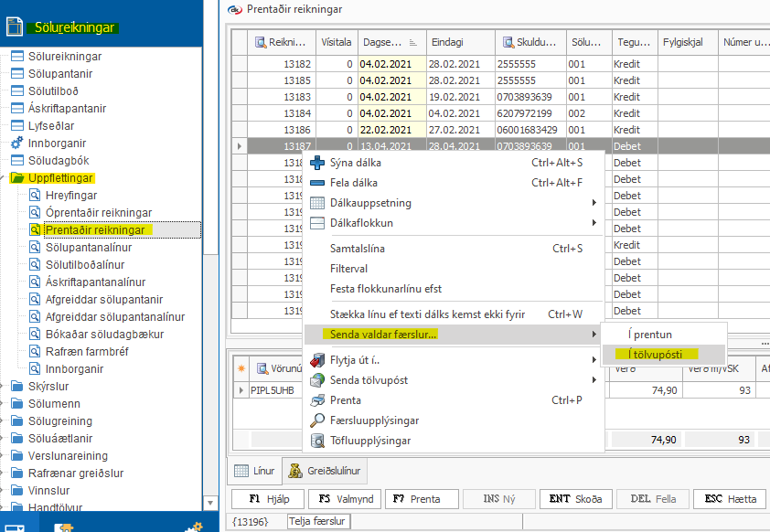Click the Senda tölvupóst globe icon
770x532 pixels.
317,380
